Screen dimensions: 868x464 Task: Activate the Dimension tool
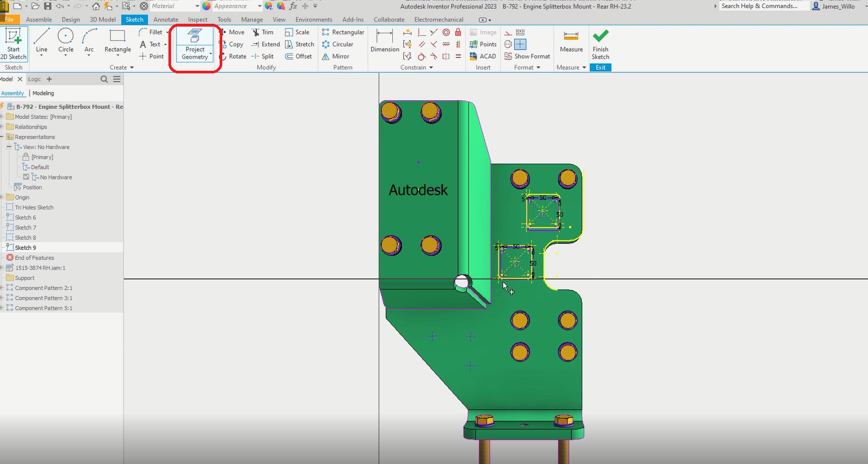click(x=385, y=41)
